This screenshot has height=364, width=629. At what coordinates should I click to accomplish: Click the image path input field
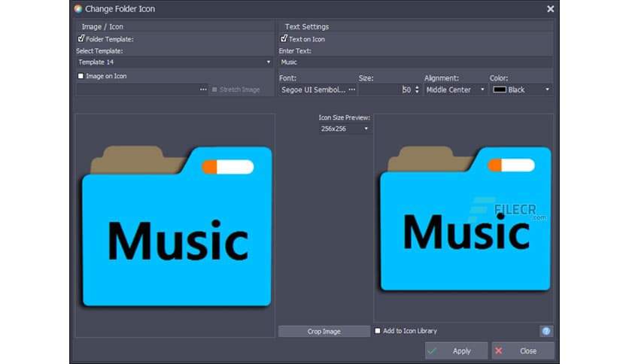pos(137,89)
